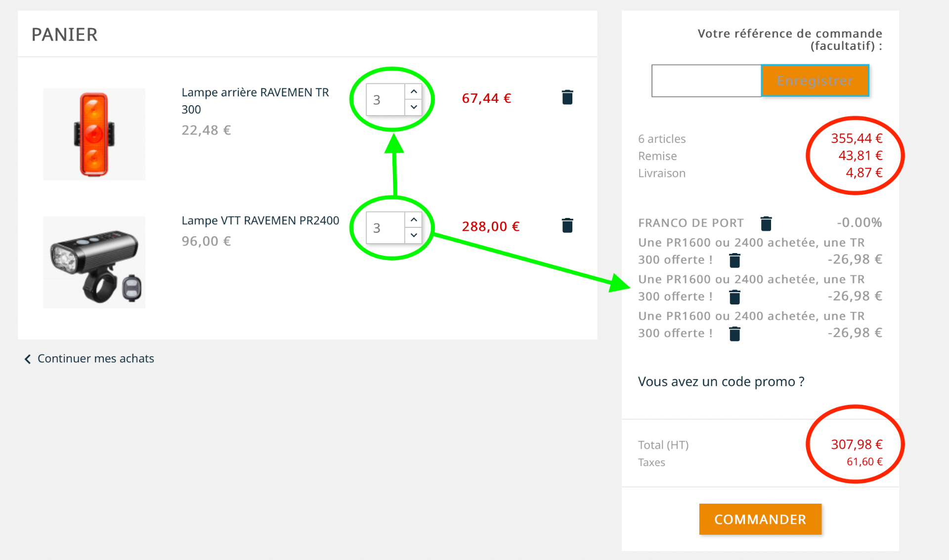Screen dimensions: 949x560
Task: Click the COMMANDER button
Action: (x=760, y=519)
